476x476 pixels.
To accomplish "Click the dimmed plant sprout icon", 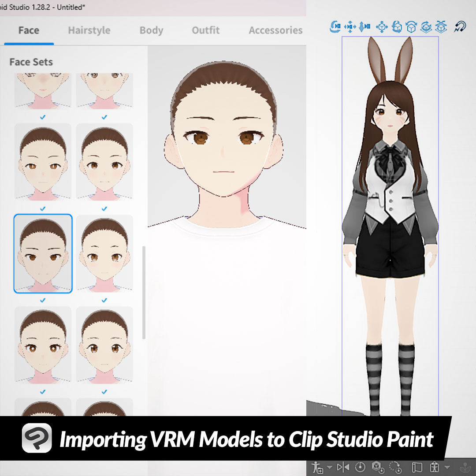I will click(465, 467).
